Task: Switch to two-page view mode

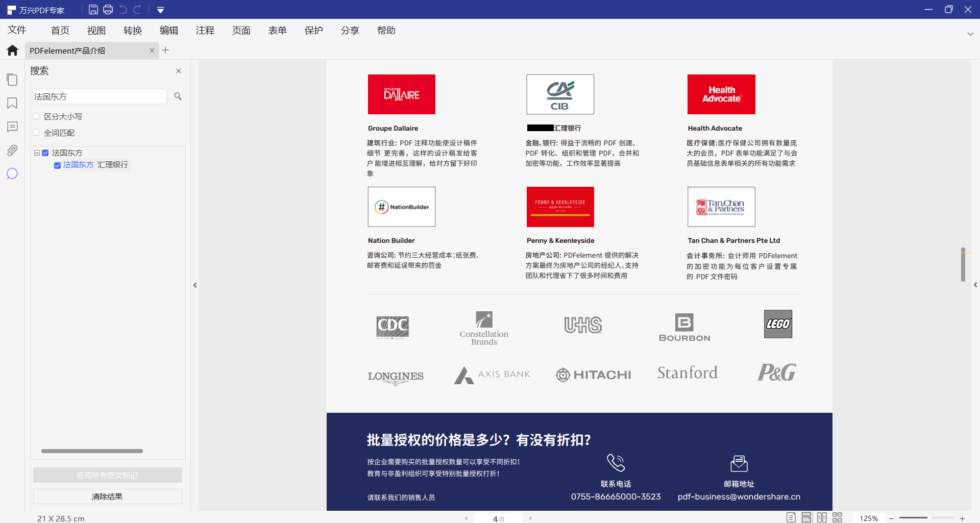Action: 822,517
